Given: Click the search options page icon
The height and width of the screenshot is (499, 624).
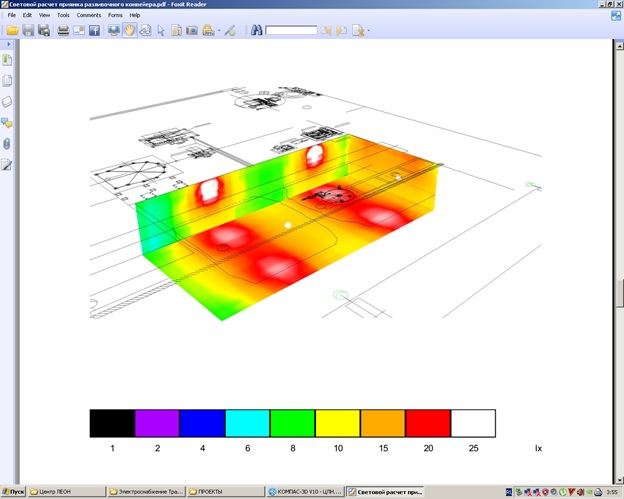Looking at the screenshot, I should [x=358, y=30].
